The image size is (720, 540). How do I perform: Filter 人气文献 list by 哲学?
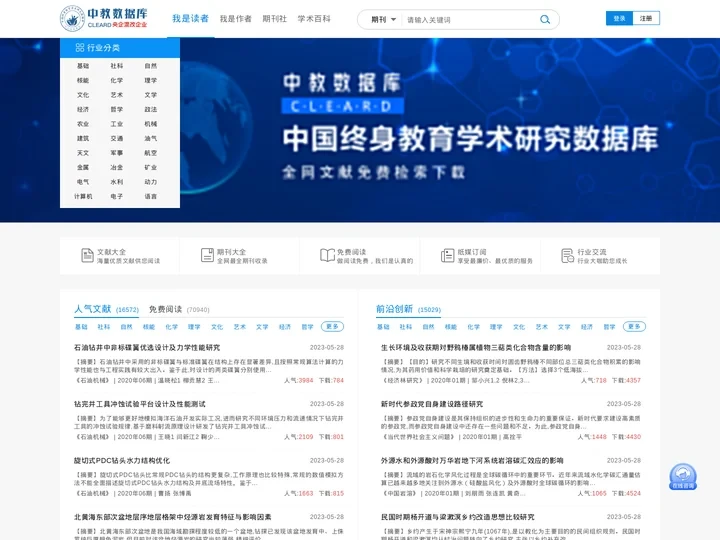point(307,327)
